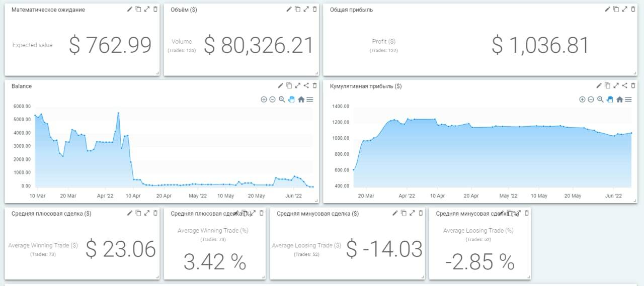Viewport: 644px width, 286px height.
Task: Open the Кумулятивная прибыль chart hamburger menu
Action: pos(628,100)
